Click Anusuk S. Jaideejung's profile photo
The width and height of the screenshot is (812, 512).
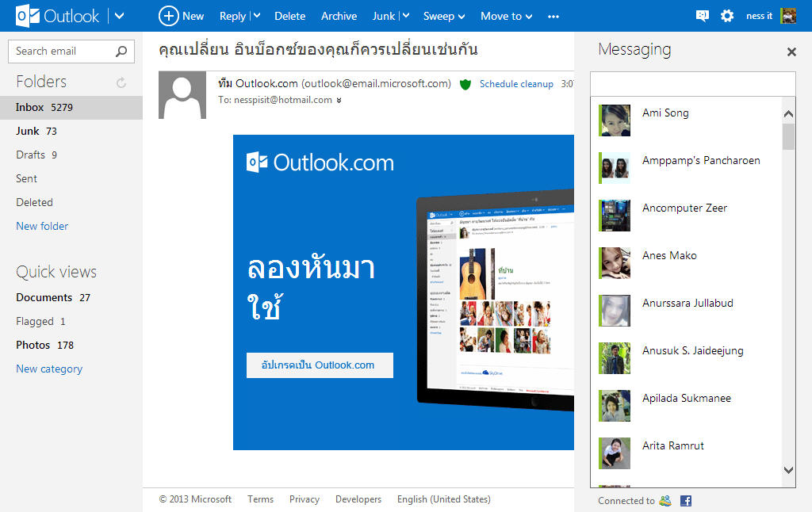[615, 358]
